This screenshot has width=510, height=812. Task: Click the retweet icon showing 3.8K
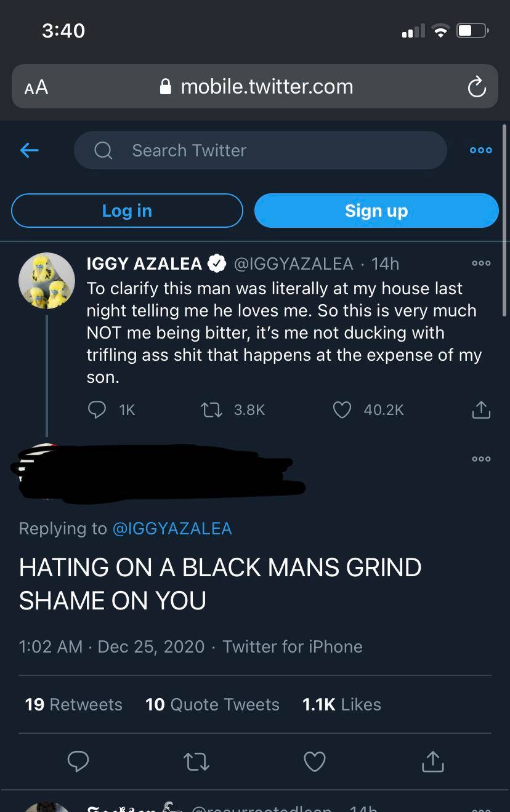pyautogui.click(x=211, y=409)
